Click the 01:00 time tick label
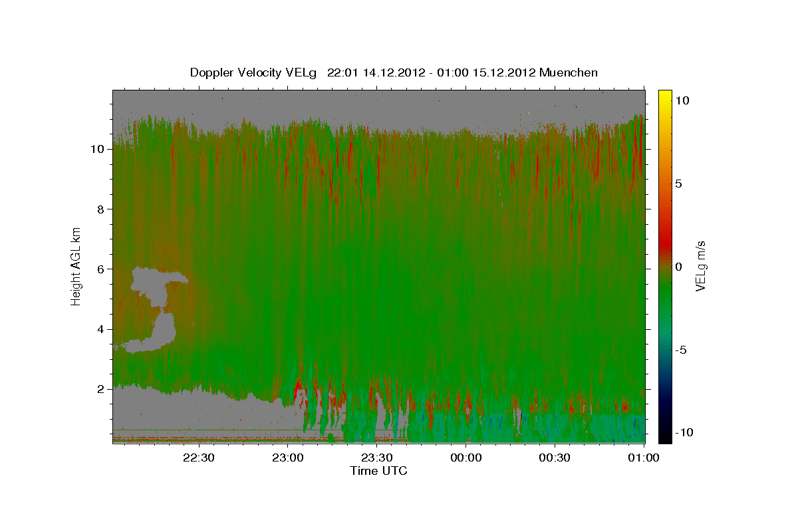798x532 pixels. tap(643, 458)
